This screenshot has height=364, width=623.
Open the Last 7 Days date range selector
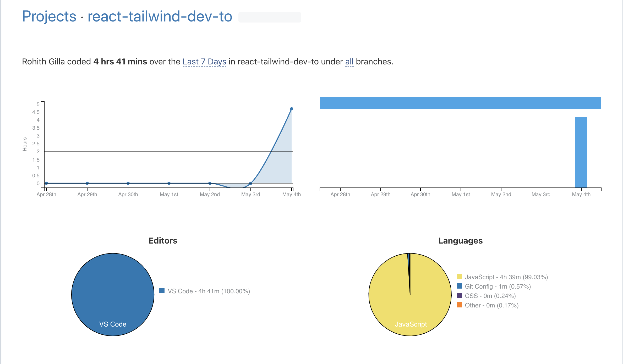point(204,62)
